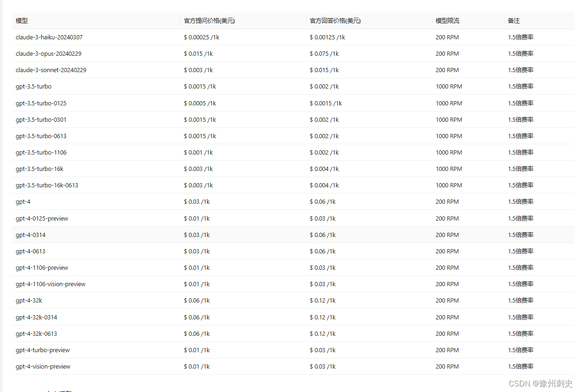Click the gpt-4-32k-0613 model cell
The width and height of the screenshot is (580, 392).
37,333
